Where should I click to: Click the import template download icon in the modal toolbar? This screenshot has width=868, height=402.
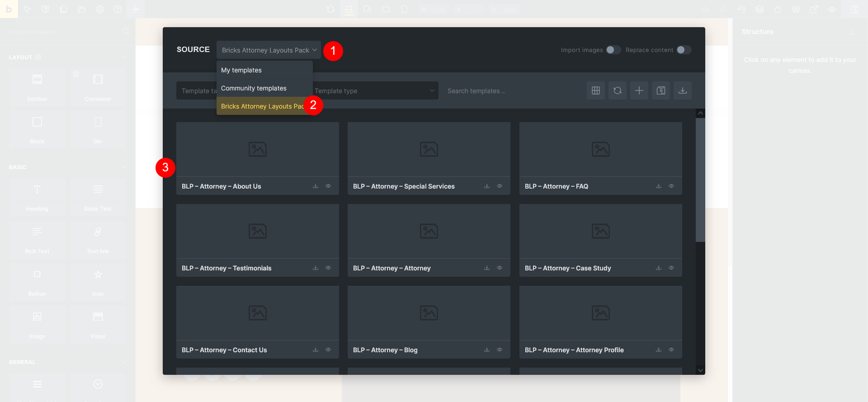click(682, 91)
